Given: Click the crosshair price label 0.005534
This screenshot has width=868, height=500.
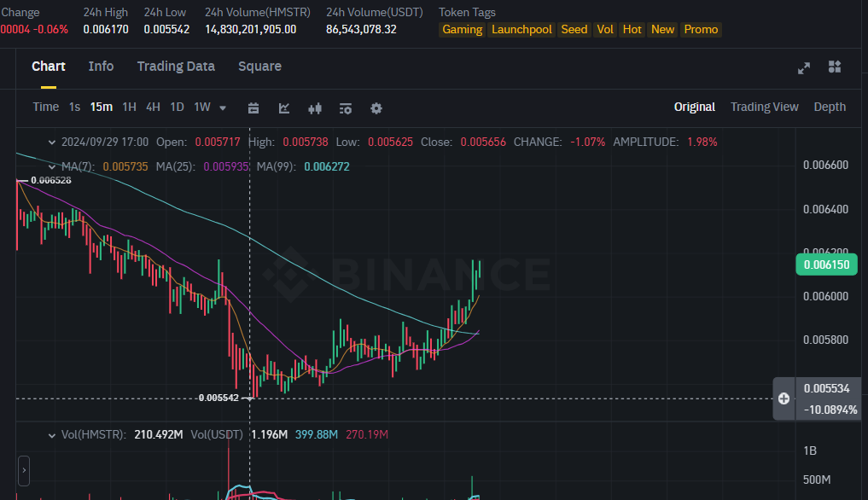Looking at the screenshot, I should click(x=826, y=389).
